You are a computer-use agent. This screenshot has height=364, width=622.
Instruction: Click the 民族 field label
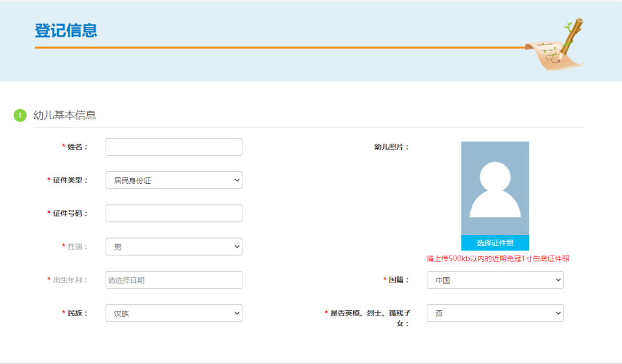pos(78,313)
